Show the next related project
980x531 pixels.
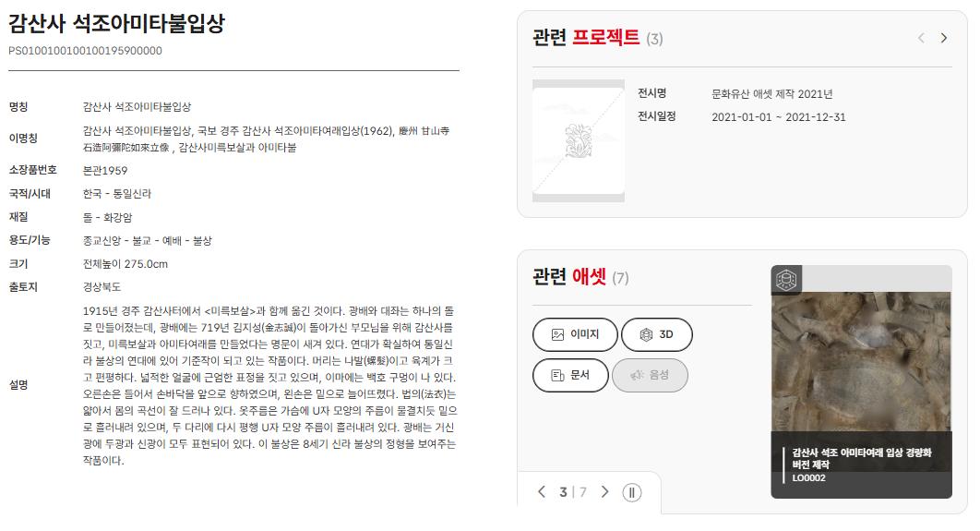pos(944,38)
